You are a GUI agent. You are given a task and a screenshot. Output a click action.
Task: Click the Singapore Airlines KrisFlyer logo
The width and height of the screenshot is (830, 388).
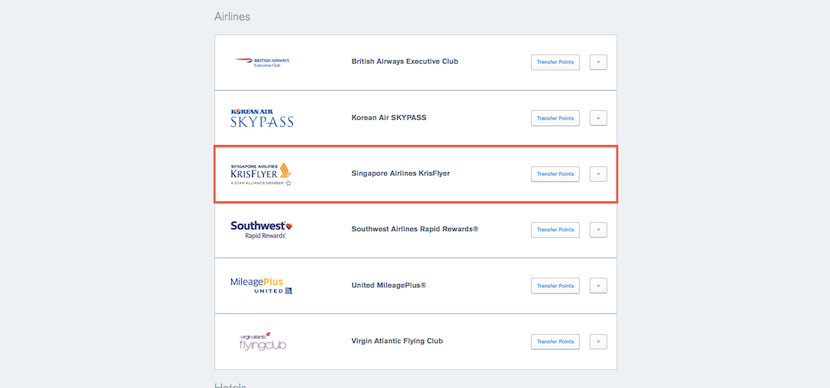(261, 174)
